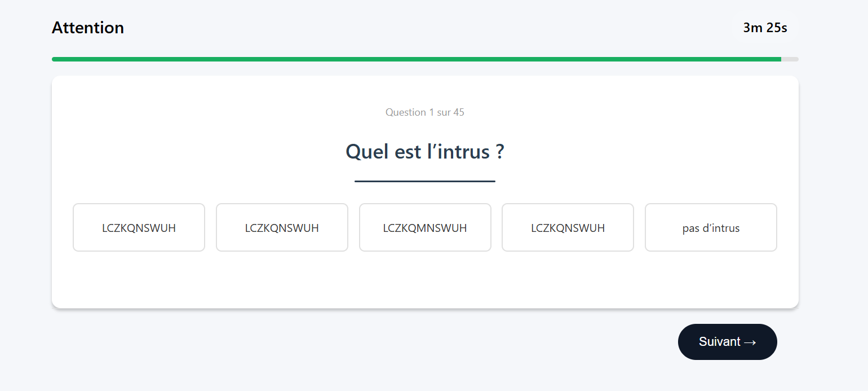Screen dimensions: 868x391
Task: Click the word Suivant on the dark button
Action: click(719, 342)
